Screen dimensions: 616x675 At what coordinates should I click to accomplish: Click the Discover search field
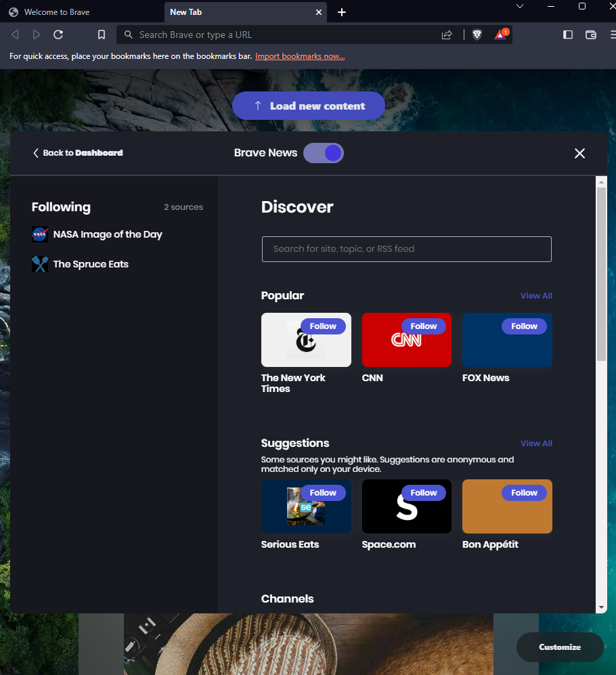click(406, 249)
